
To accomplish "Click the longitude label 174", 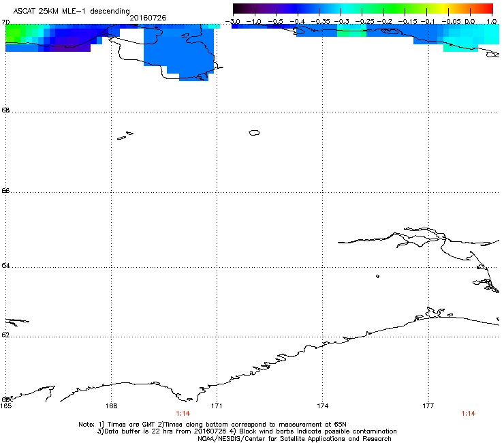I will click(x=322, y=406).
